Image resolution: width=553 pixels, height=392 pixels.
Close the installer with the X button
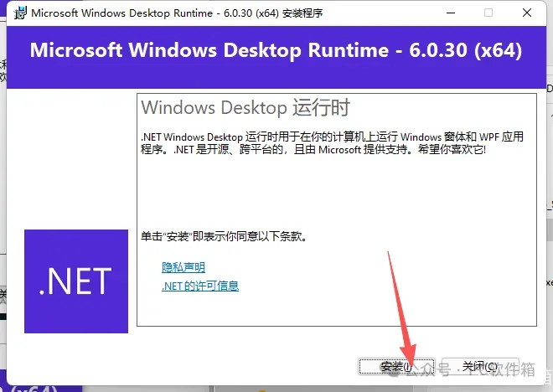pyautogui.click(x=527, y=13)
